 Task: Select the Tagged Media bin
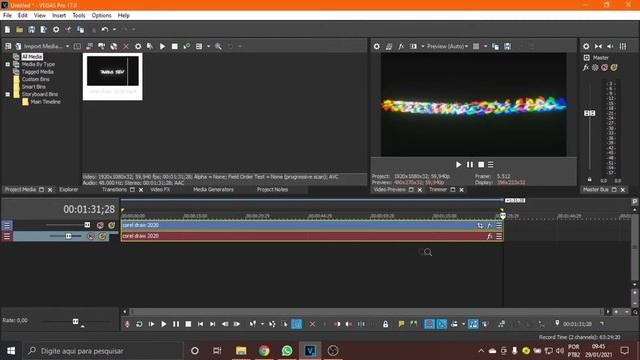[x=38, y=72]
